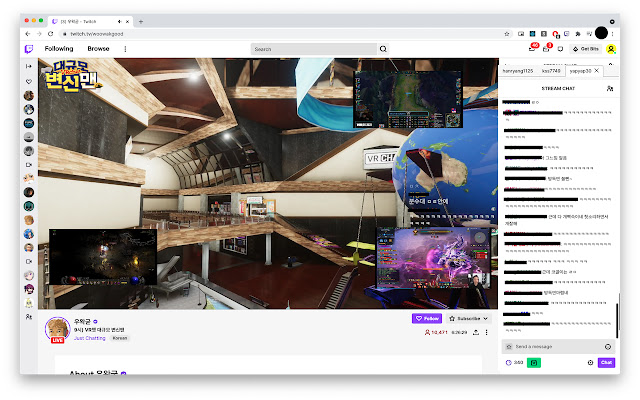
Task: Click the purple Chat send button
Action: pyautogui.click(x=606, y=362)
